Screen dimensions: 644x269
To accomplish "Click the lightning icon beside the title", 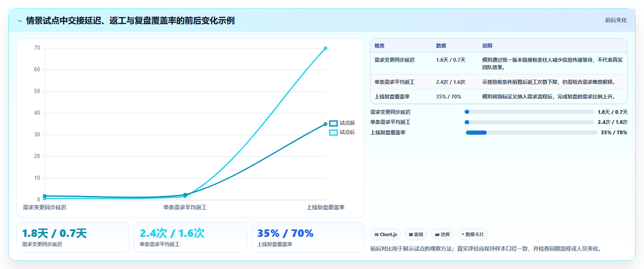I will 20,20.
